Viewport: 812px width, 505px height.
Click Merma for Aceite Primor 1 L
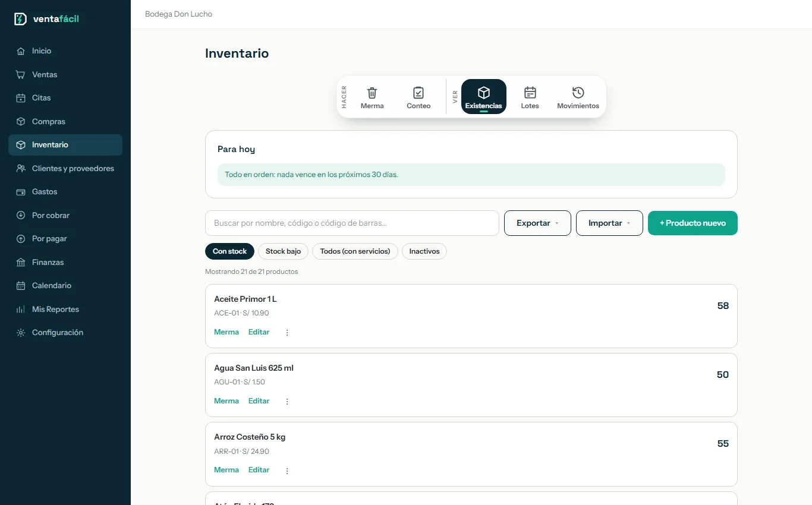[226, 332]
